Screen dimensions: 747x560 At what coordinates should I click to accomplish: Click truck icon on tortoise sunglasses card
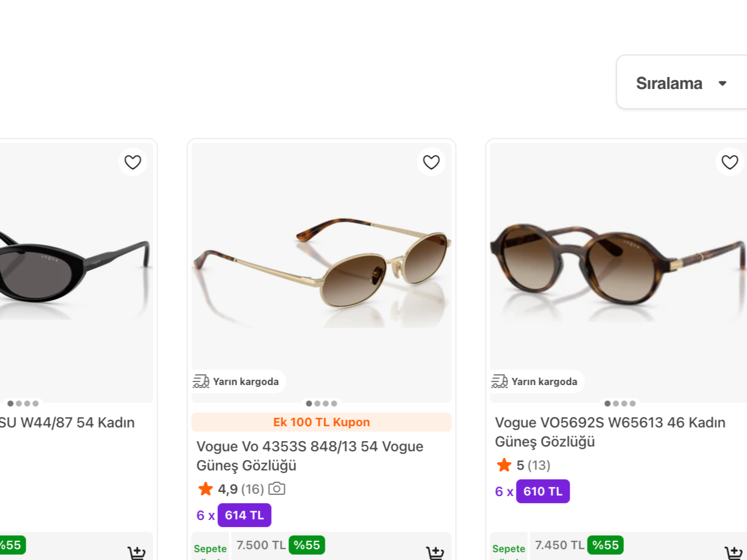499,381
